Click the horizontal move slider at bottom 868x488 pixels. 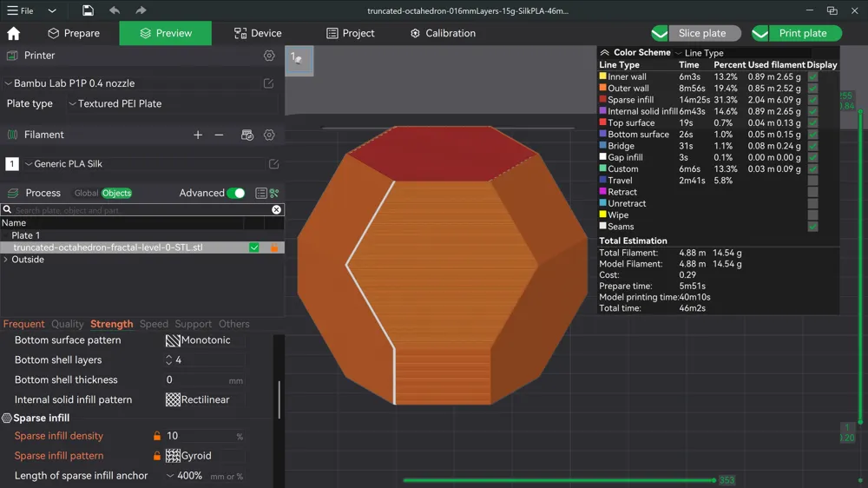[x=559, y=480]
